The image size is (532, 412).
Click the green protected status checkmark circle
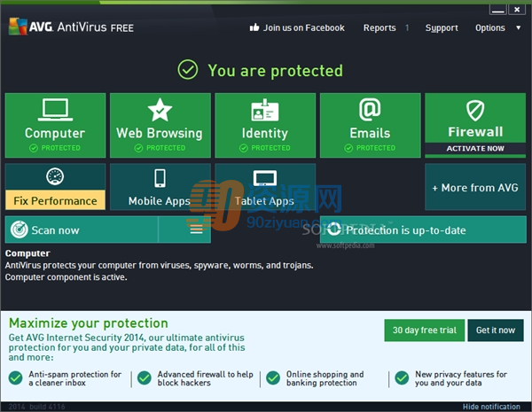point(188,70)
